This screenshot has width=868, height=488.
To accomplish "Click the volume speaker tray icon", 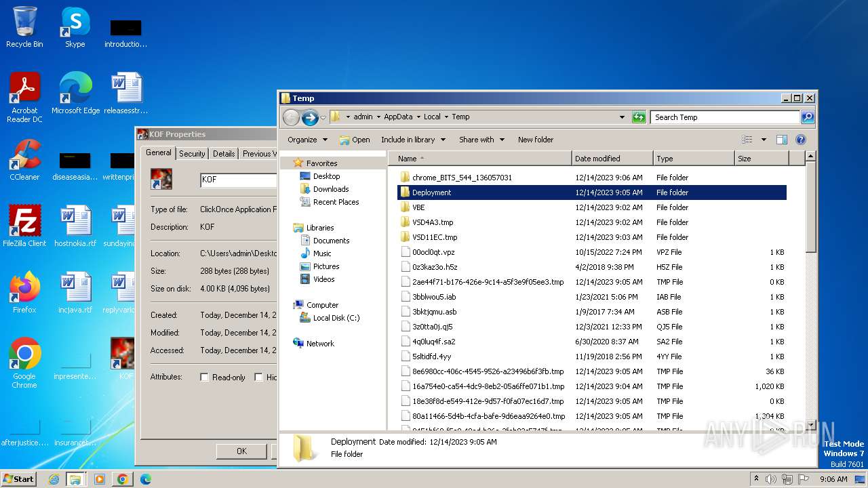I will point(771,479).
